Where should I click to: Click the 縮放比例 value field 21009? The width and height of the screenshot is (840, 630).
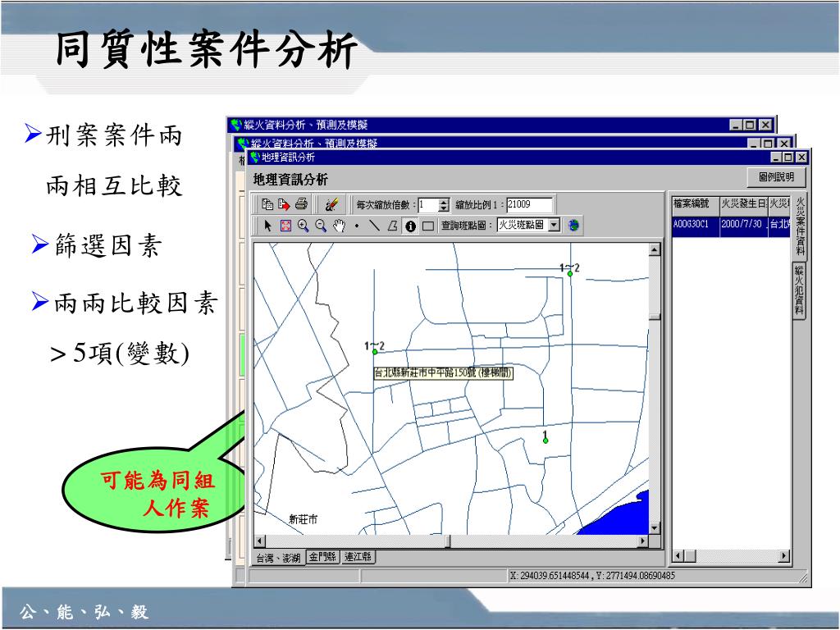tap(529, 204)
